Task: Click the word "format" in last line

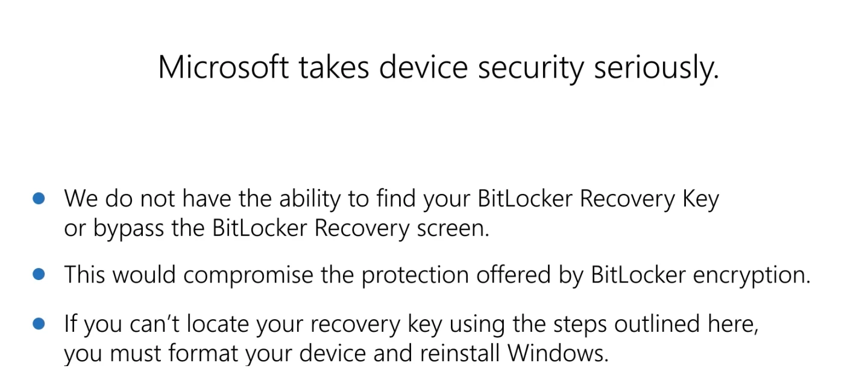Action: click(203, 352)
